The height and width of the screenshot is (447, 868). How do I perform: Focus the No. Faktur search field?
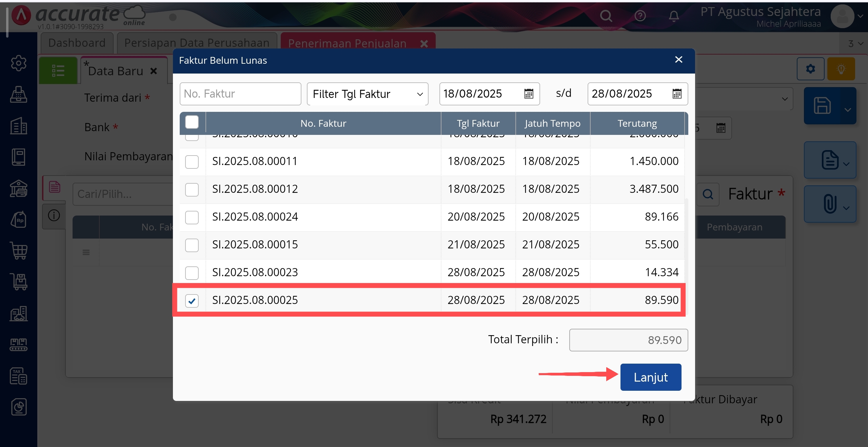(240, 94)
